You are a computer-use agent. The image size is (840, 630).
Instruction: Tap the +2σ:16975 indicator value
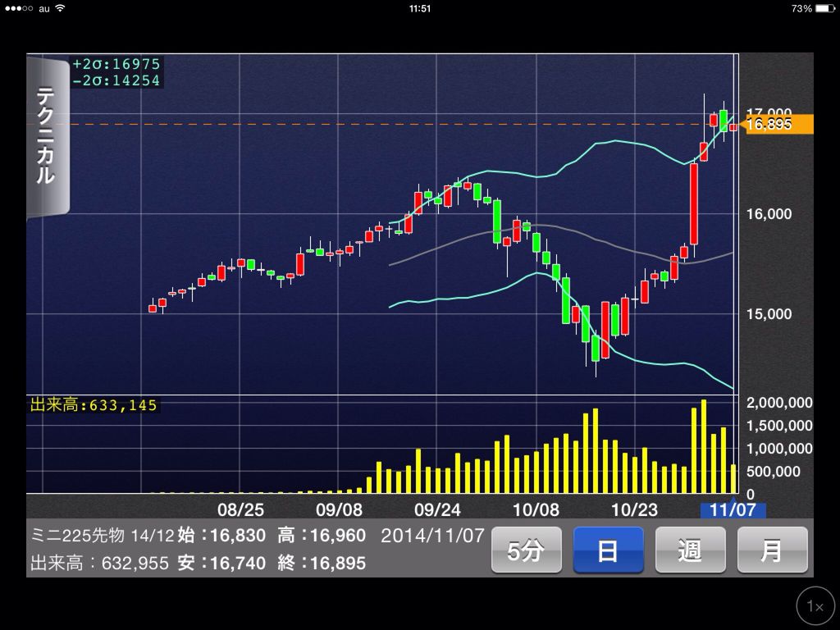coord(116,64)
